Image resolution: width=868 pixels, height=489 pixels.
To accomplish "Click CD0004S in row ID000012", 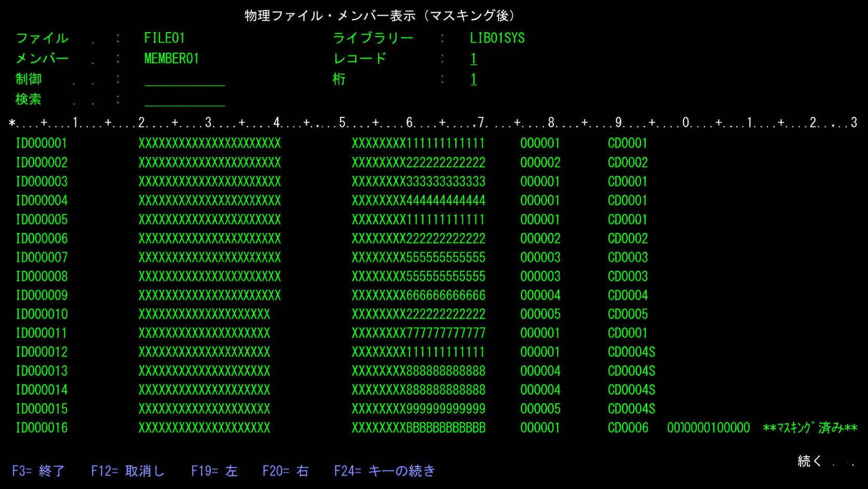I will click(631, 352).
